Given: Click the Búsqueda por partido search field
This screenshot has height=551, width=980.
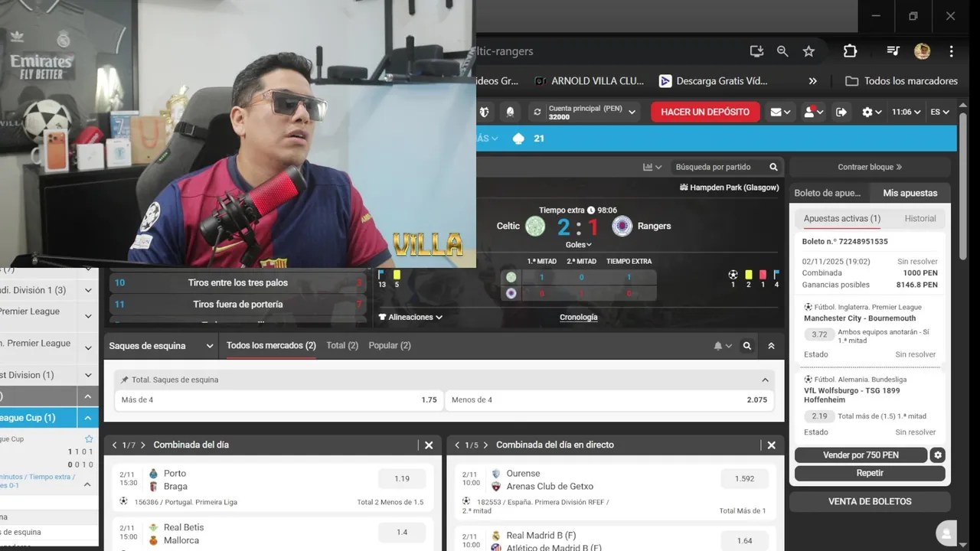Looking at the screenshot, I should pos(718,167).
